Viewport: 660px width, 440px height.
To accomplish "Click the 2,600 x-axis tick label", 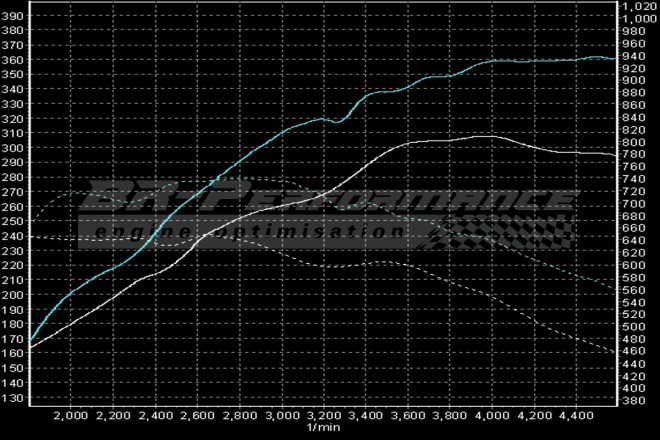I will click(x=198, y=415).
